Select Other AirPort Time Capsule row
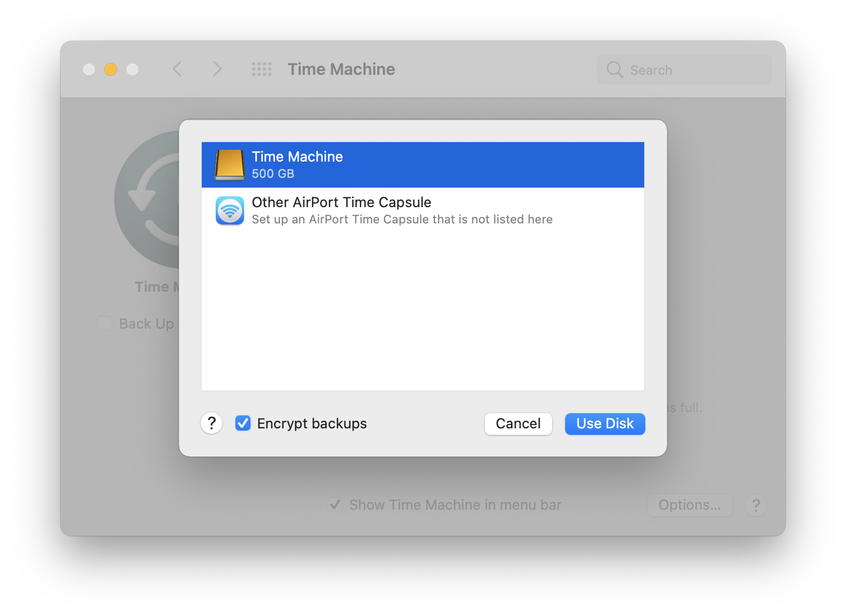The image size is (846, 616). coord(422,210)
